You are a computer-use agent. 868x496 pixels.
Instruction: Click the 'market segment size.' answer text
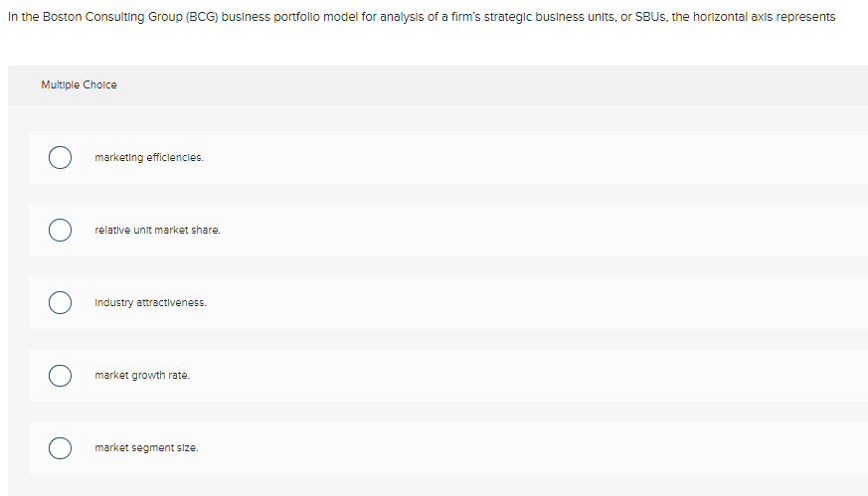146,448
